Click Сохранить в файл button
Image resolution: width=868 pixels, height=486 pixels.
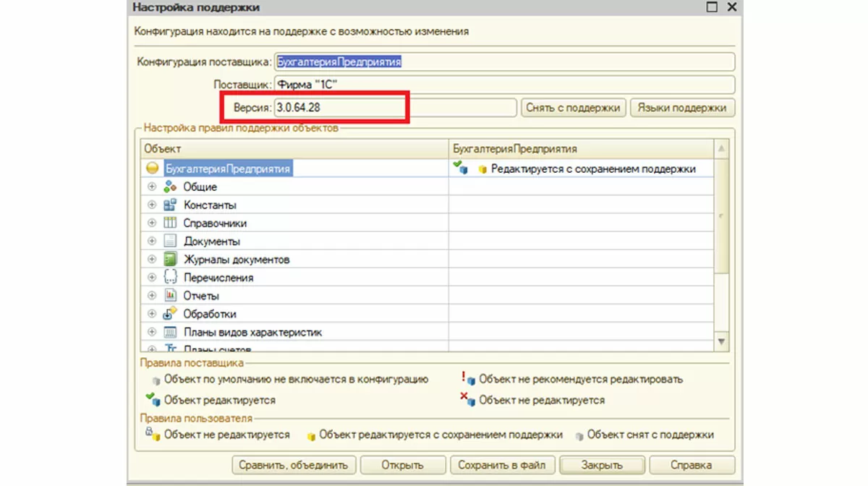click(502, 465)
